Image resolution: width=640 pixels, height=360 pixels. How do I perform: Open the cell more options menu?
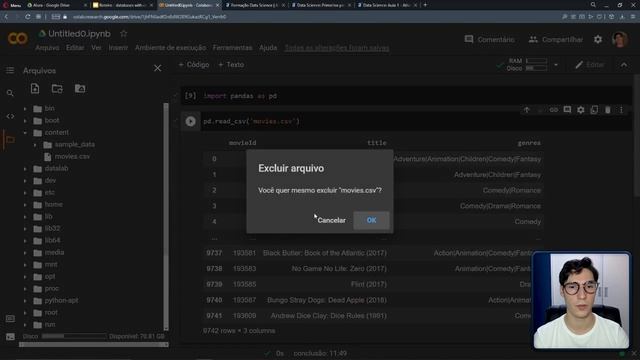coord(621,110)
